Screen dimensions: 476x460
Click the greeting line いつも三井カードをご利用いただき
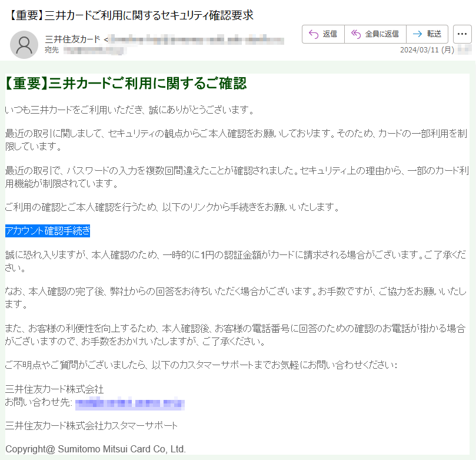(x=129, y=110)
